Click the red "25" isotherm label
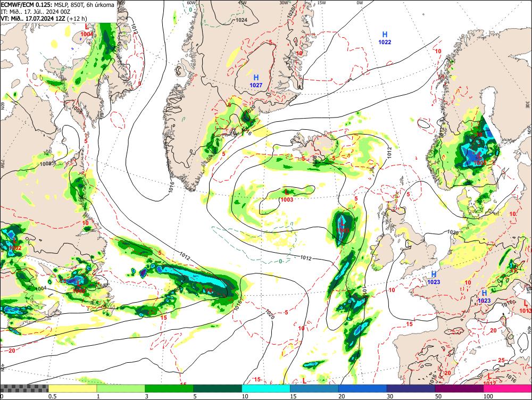This screenshot has width=532, height=400. point(502,360)
